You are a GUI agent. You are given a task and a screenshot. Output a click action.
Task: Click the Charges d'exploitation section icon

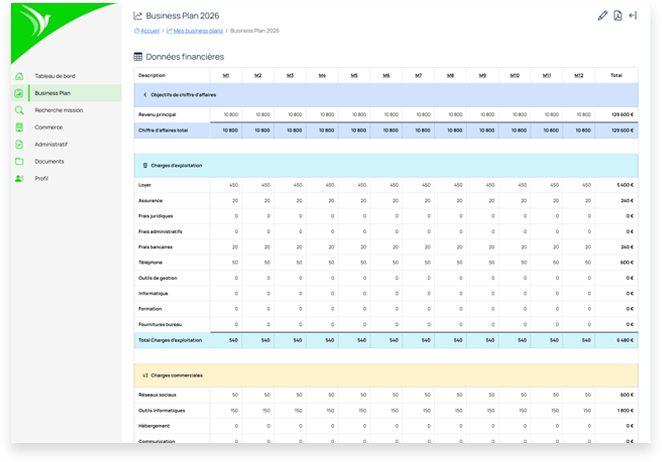pyautogui.click(x=145, y=166)
